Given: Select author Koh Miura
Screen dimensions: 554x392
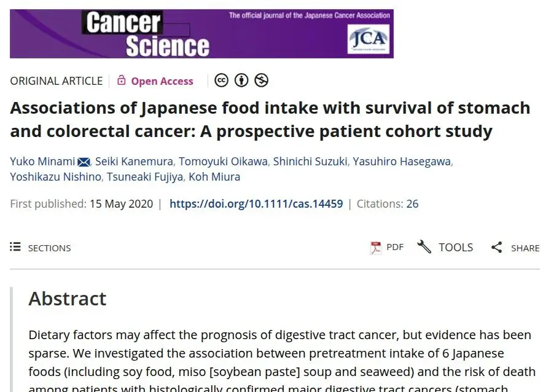Looking at the screenshot, I should pos(214,177).
